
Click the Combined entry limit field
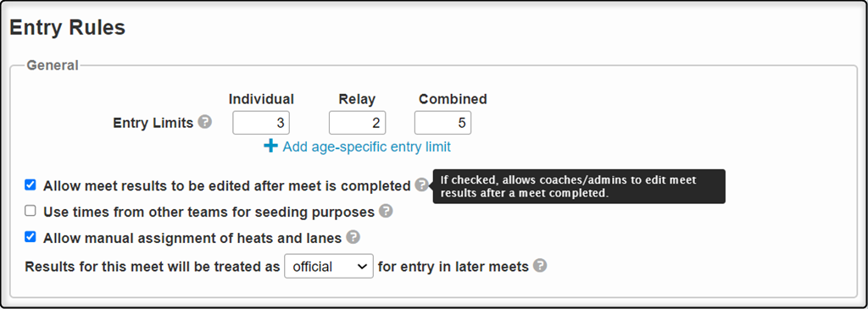(x=442, y=123)
